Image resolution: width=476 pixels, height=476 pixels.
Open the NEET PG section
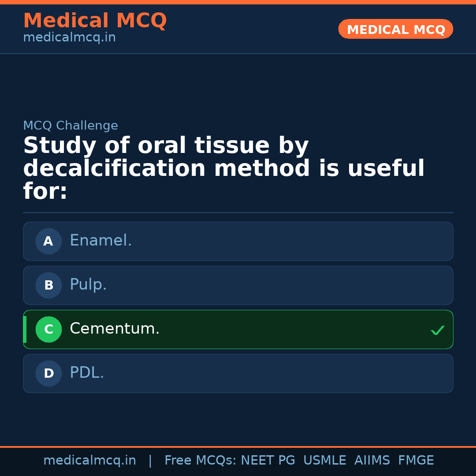(268, 460)
